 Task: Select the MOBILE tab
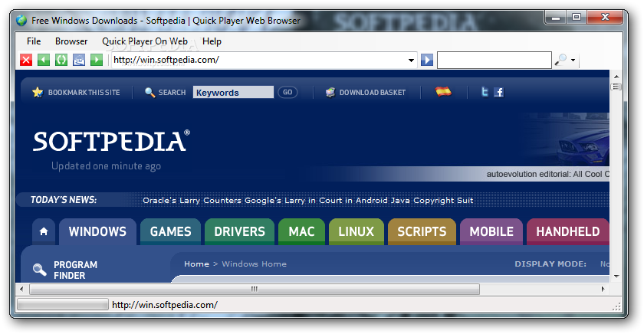tap(491, 232)
